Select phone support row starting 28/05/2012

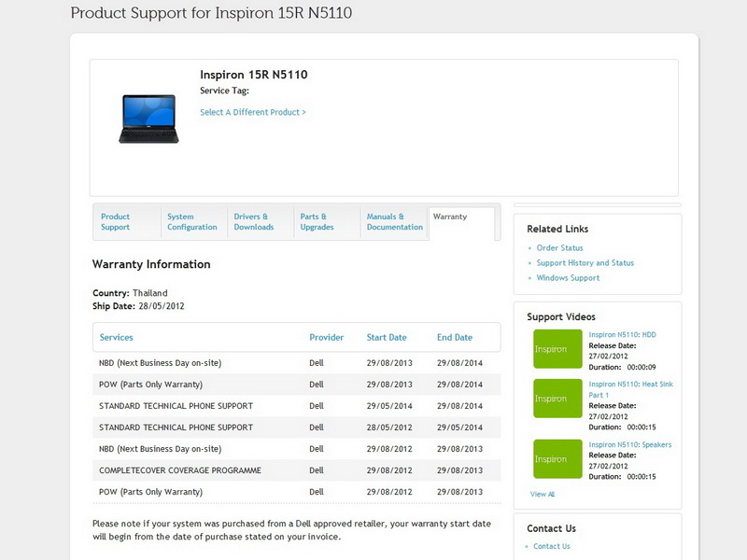point(296,427)
